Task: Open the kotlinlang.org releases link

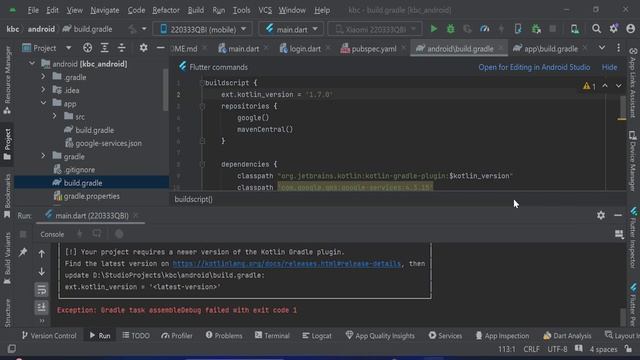Action: click(x=287, y=264)
